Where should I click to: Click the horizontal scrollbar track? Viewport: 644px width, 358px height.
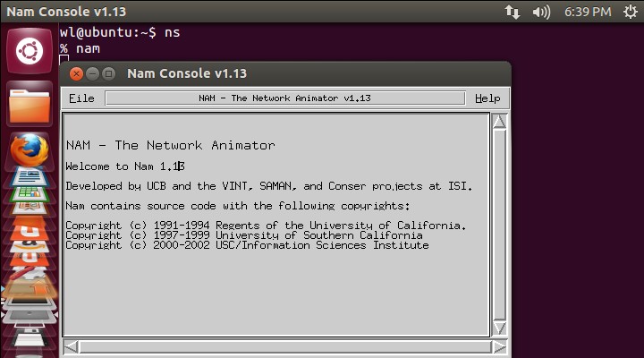click(x=285, y=347)
